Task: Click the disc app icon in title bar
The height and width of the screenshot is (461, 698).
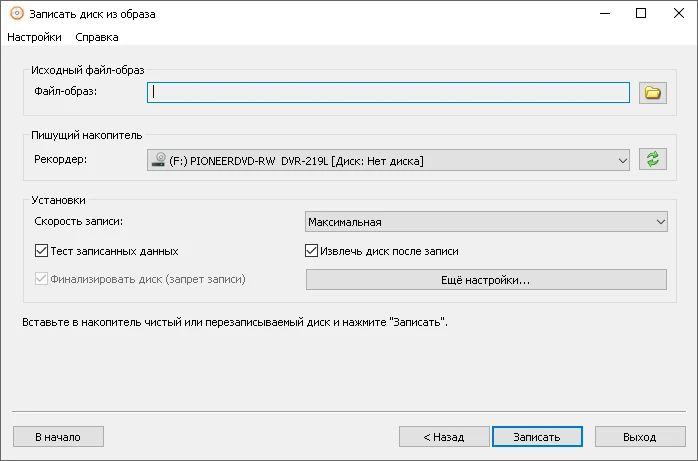Action: (x=14, y=14)
